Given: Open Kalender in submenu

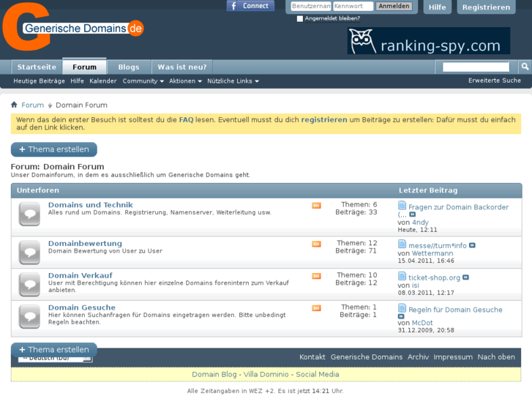Looking at the screenshot, I should click(x=102, y=81).
